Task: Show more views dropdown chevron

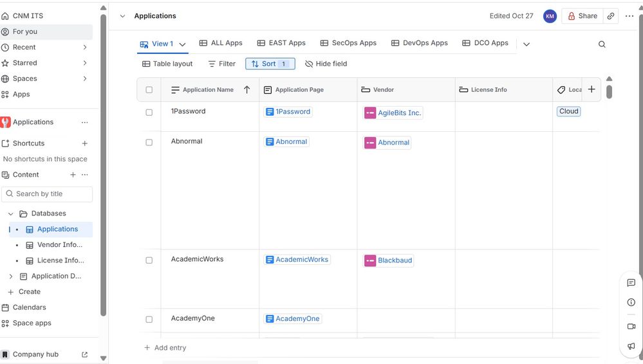Action: (x=527, y=44)
